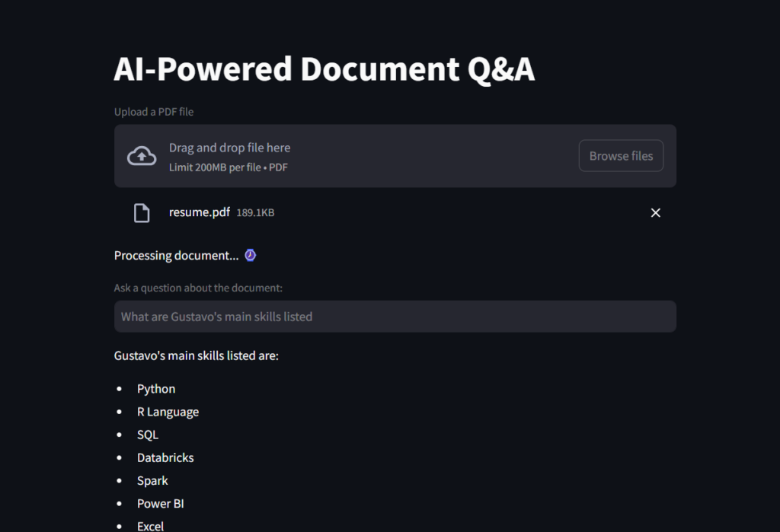Image resolution: width=780 pixels, height=532 pixels.
Task: Click the "Gustavo's main skills listed are" line
Action: pos(196,355)
